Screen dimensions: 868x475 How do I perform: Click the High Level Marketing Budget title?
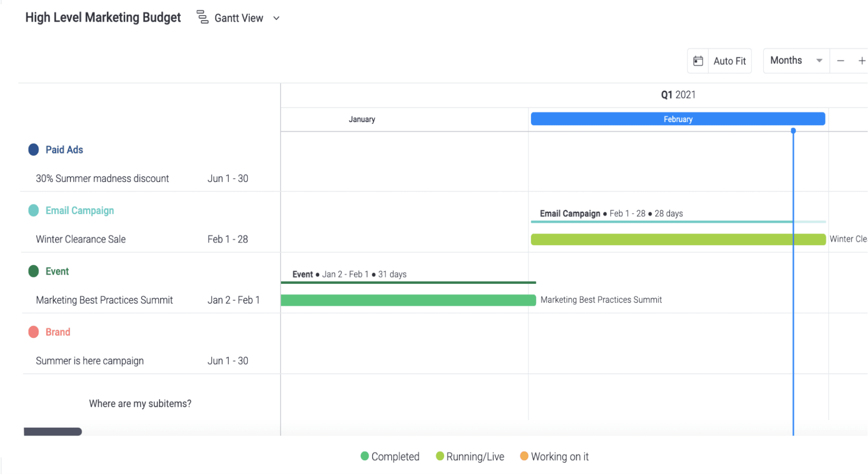click(103, 17)
